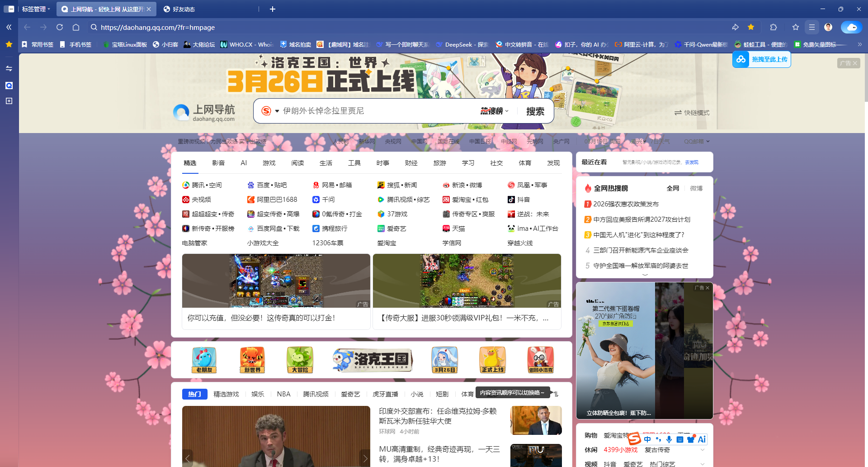Toggle the bookmark star in the address bar
Image resolution: width=868 pixels, height=467 pixels.
coord(795,27)
